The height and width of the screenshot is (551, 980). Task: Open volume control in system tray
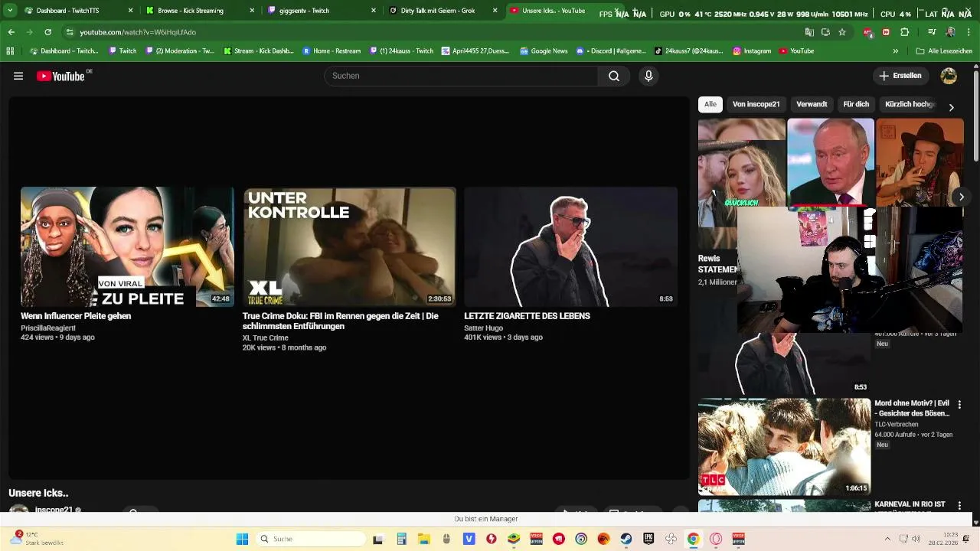(x=916, y=539)
